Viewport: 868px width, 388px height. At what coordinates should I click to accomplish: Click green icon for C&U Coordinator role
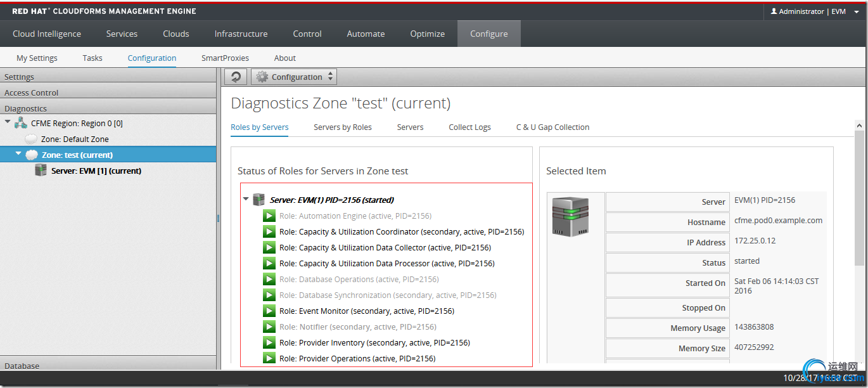click(x=269, y=231)
